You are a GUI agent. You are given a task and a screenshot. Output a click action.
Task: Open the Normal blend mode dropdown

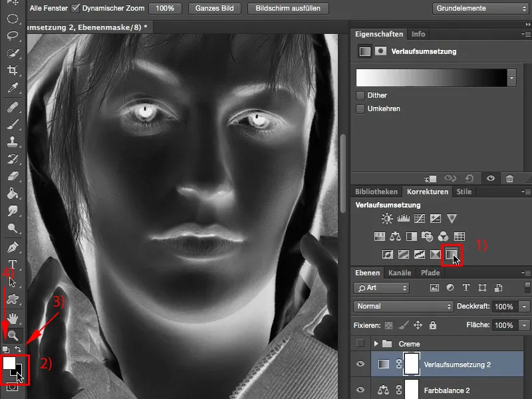click(402, 307)
